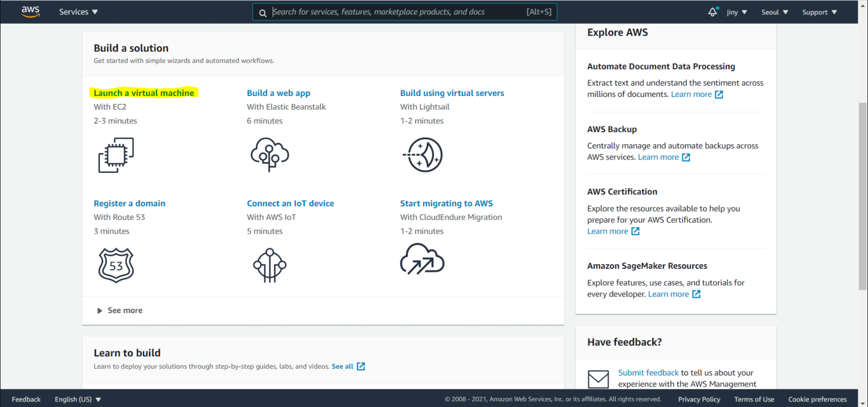Click the Lightsail compass icon
This screenshot has height=407, width=868.
pos(423,155)
